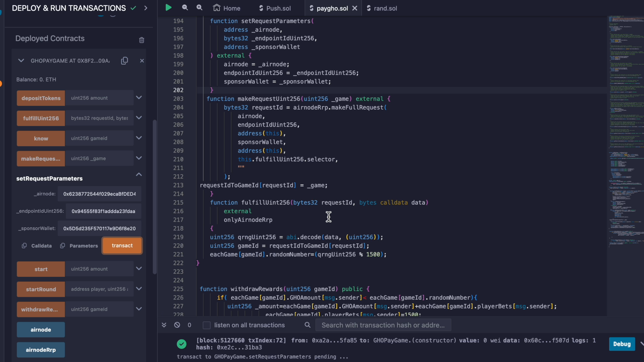Expand Deploy & Run panel arrow

tap(146, 8)
